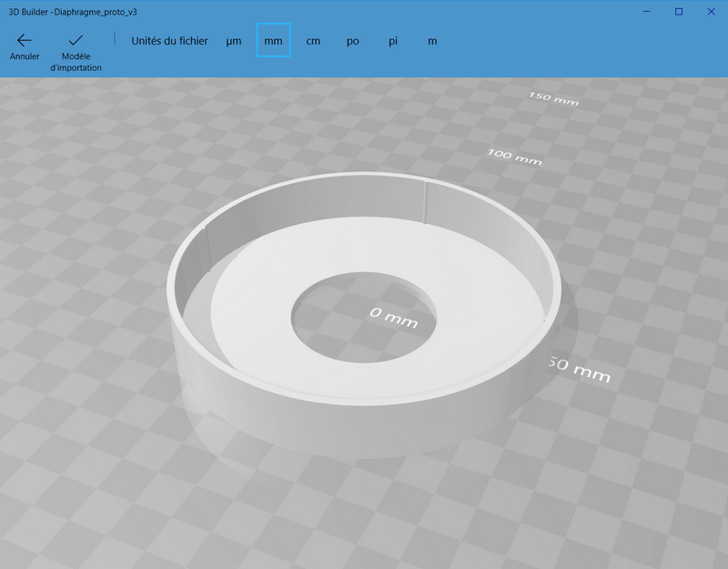This screenshot has width=728, height=569.
Task: Click the highlighted mm unit box
Action: (273, 41)
